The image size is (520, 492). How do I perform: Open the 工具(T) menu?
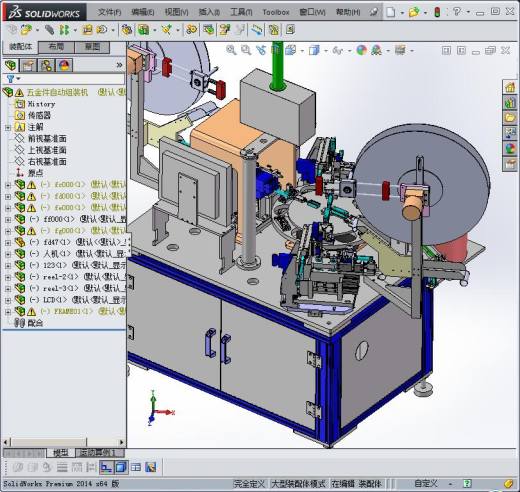tap(241, 12)
